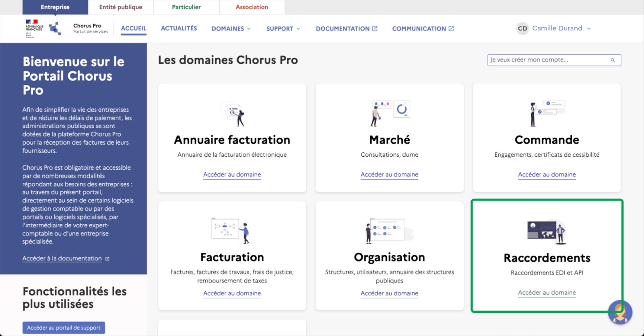Click the Marché illustration

(x=390, y=113)
